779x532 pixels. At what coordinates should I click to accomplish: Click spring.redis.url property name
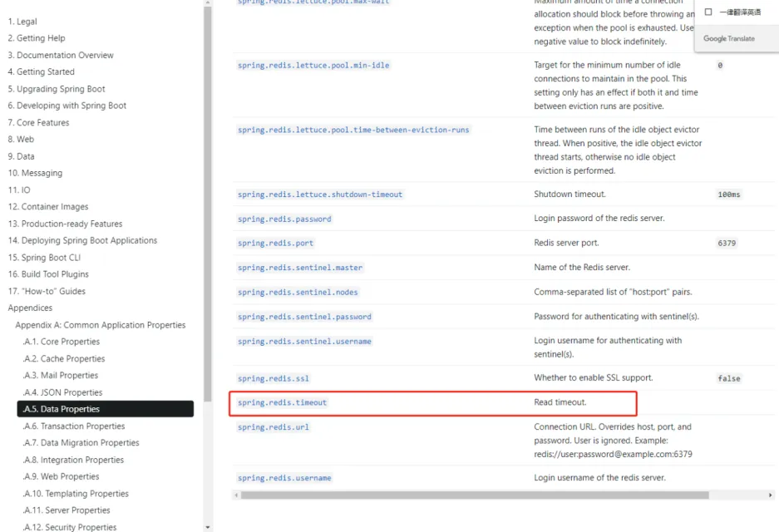274,427
